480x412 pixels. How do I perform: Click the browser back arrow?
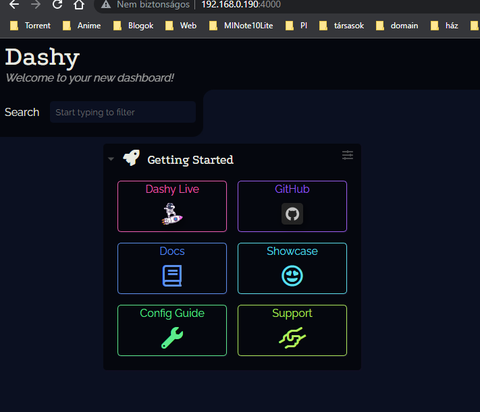(14, 4)
